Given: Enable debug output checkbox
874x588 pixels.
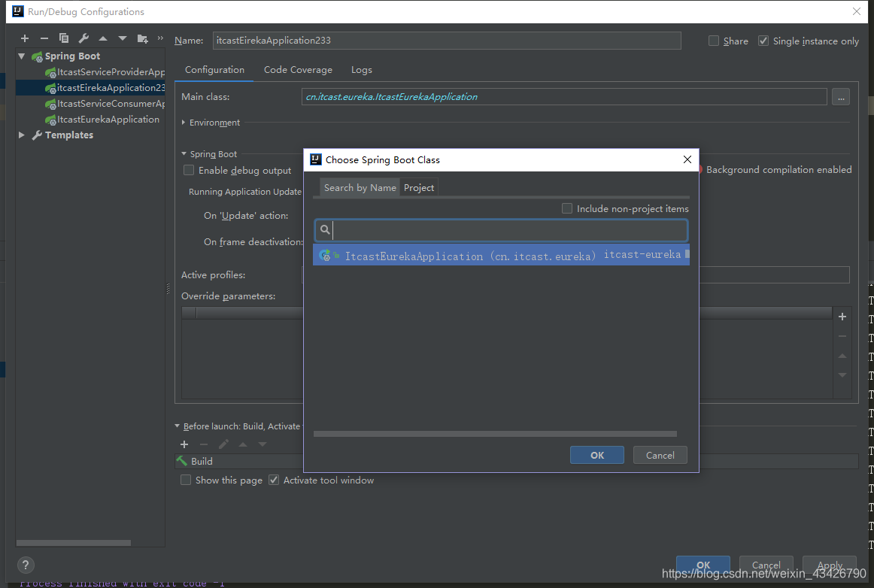Looking at the screenshot, I should tap(189, 170).
